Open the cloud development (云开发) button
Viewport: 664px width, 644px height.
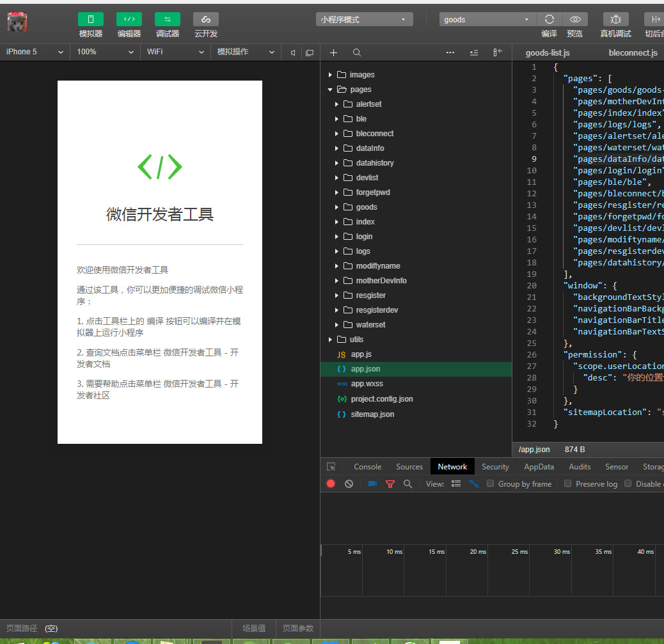click(x=206, y=19)
